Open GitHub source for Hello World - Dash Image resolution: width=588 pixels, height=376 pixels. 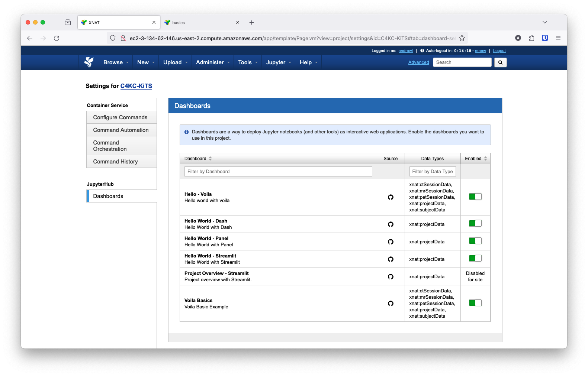[391, 224]
